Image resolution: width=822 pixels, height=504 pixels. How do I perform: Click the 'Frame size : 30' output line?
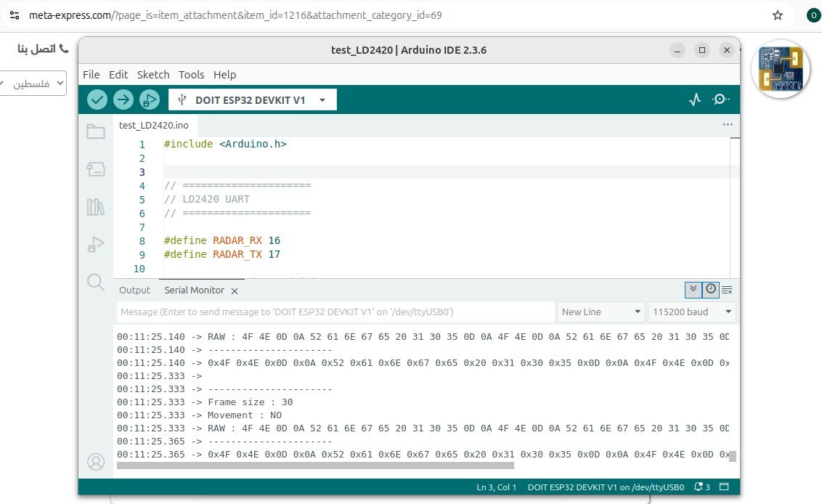coord(250,402)
